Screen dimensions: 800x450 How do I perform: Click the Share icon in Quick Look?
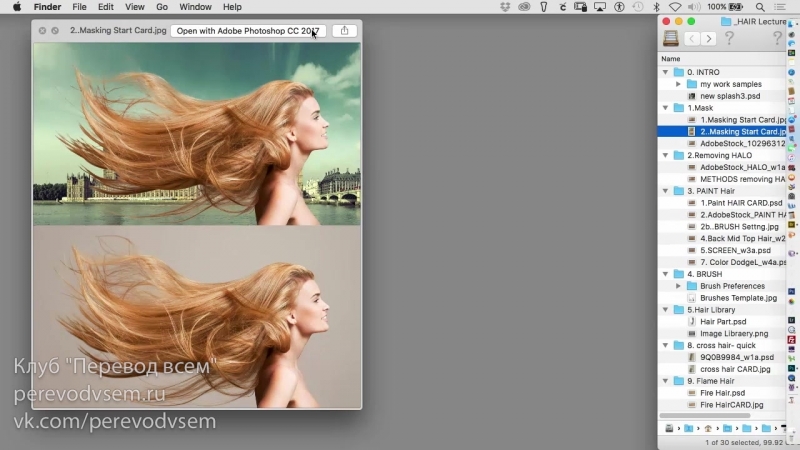click(344, 30)
